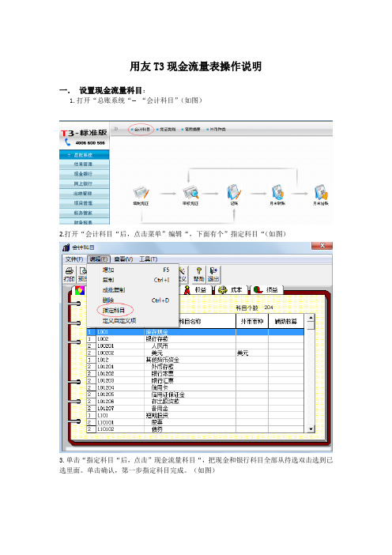Screen dimensions: 392x555
Task: Select 项目管理 in the T3 sidebar
Action: tap(85, 203)
